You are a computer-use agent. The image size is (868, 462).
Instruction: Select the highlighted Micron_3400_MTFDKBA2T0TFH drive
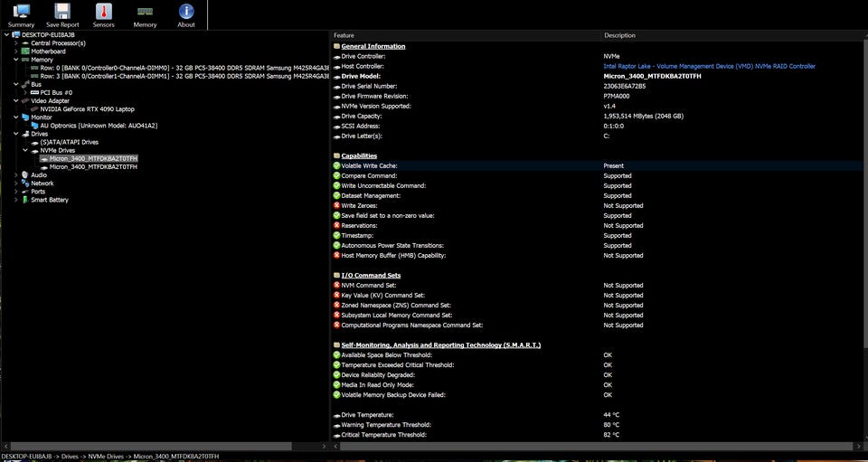tap(93, 159)
